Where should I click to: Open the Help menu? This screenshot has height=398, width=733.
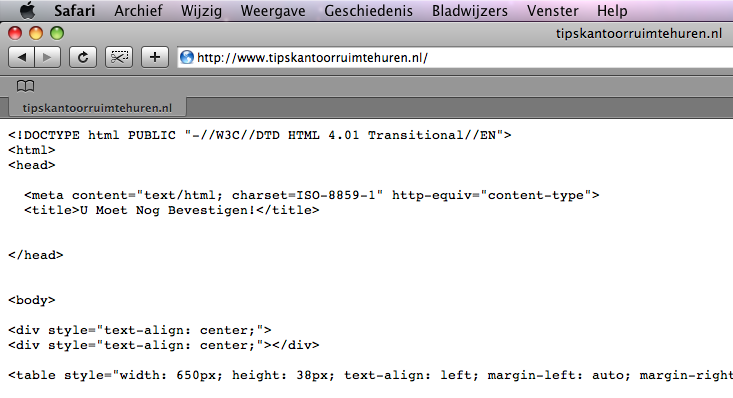612,11
